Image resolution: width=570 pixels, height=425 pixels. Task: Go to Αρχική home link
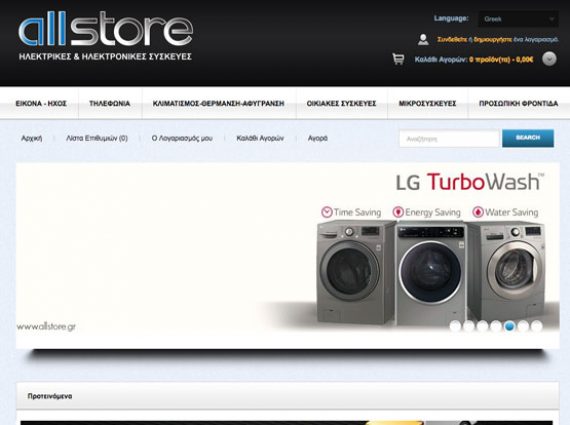pos(32,138)
